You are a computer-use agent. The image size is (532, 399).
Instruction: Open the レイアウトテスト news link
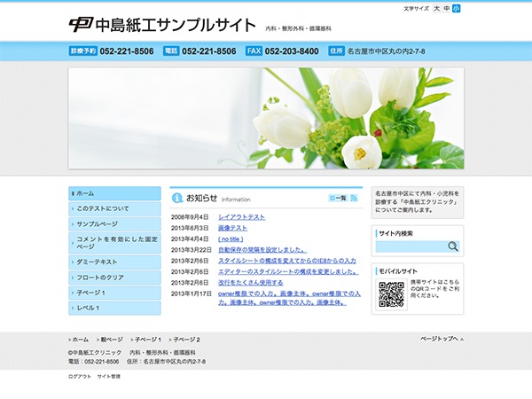[241, 217]
